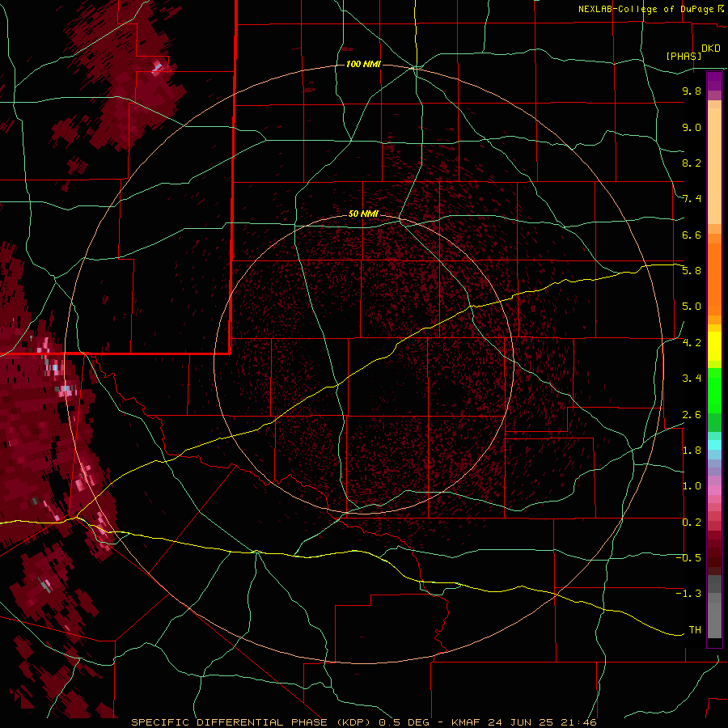Click the [PHAS] legend label
This screenshot has width=728, height=728.
[684, 56]
